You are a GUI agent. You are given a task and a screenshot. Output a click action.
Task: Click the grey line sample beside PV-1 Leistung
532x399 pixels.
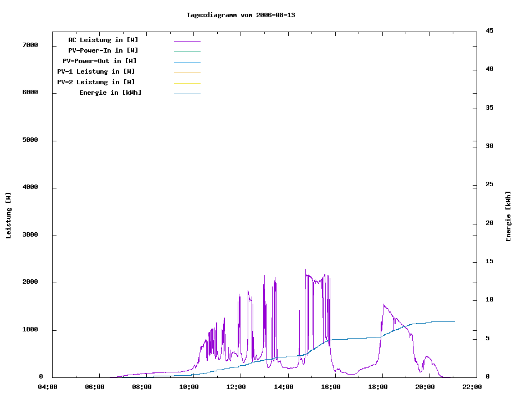tap(187, 73)
